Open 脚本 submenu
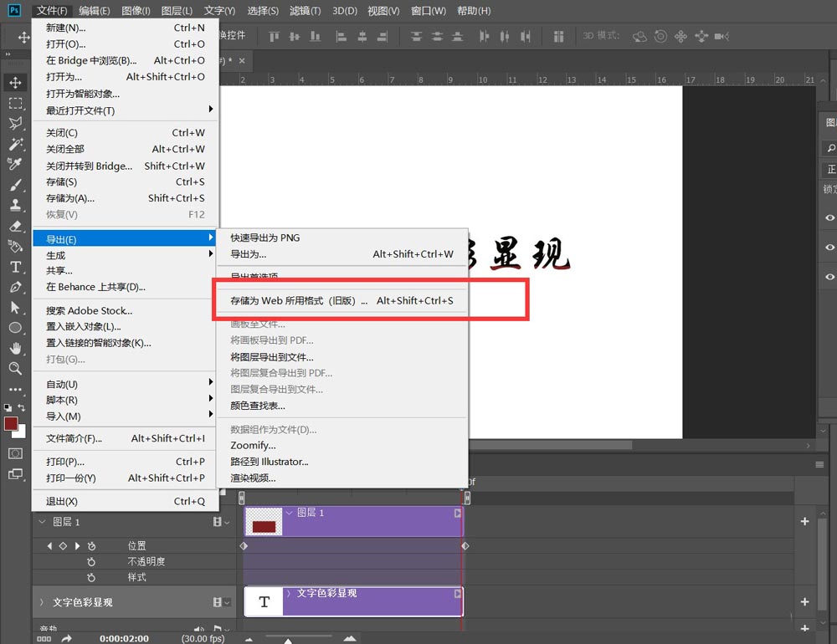 tap(126, 400)
